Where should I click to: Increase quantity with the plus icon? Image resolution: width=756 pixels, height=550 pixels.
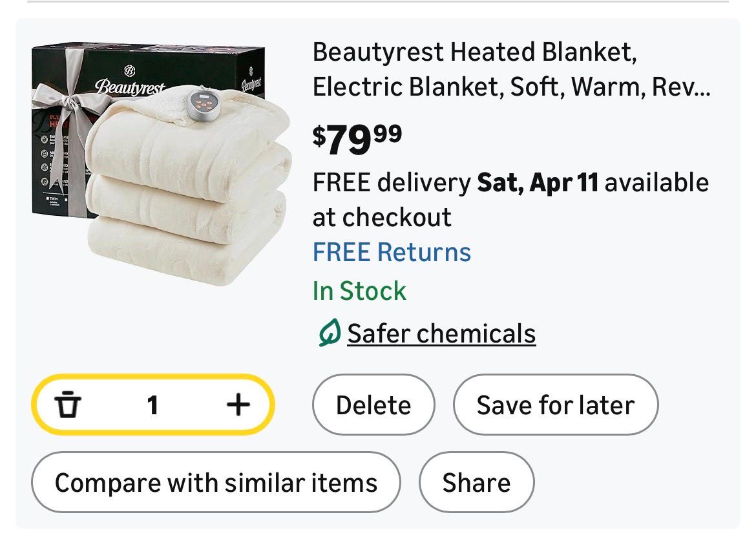pos(238,405)
